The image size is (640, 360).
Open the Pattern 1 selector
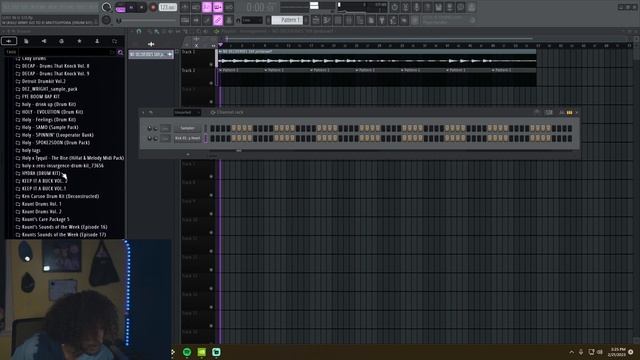point(287,20)
